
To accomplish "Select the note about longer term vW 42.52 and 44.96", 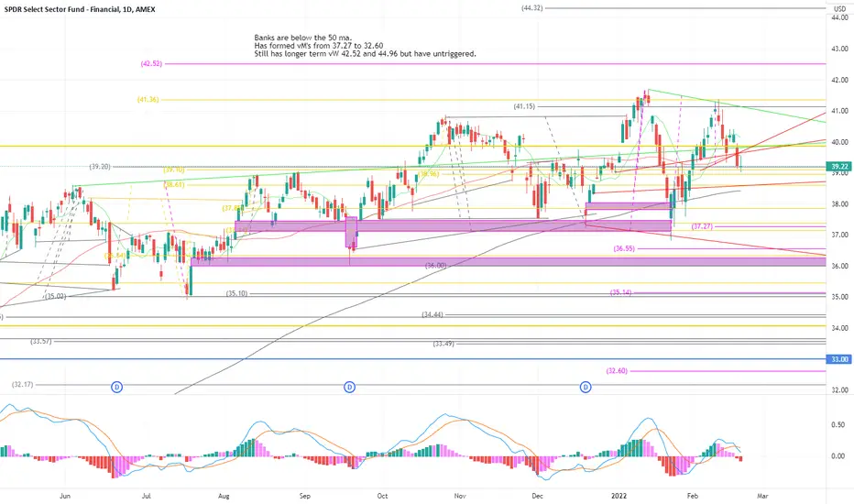I will (x=365, y=54).
